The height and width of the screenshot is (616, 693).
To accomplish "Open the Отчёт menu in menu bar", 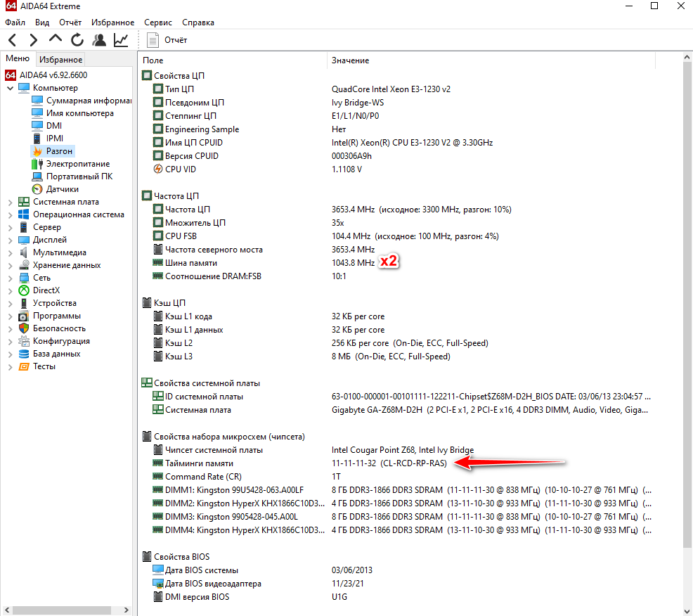I will 71,23.
